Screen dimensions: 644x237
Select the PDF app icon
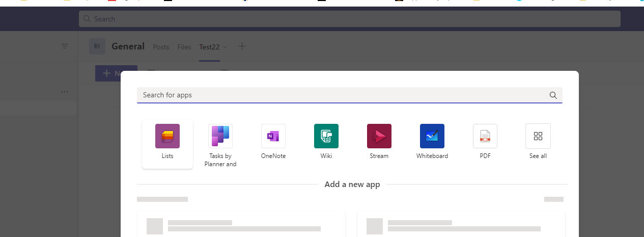coord(485,136)
